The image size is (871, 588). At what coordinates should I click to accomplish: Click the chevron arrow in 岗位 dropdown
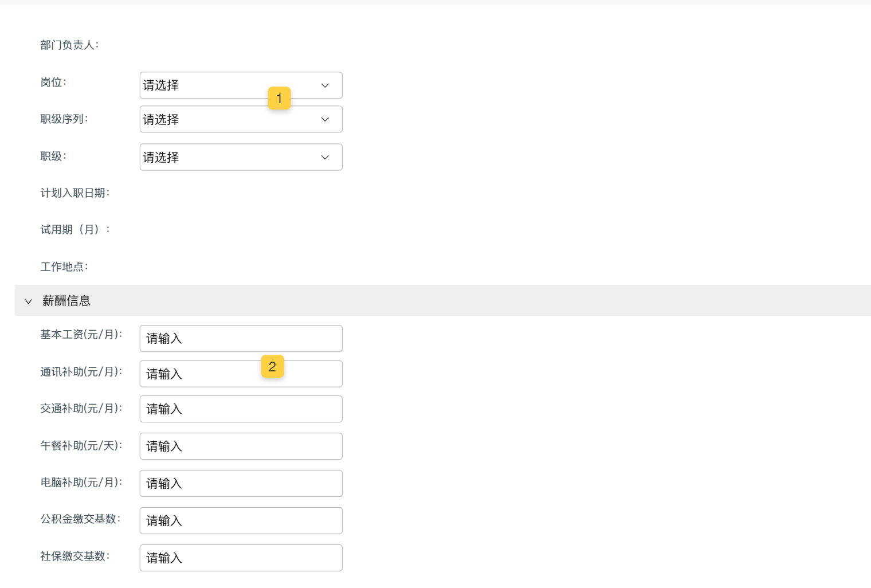[325, 85]
